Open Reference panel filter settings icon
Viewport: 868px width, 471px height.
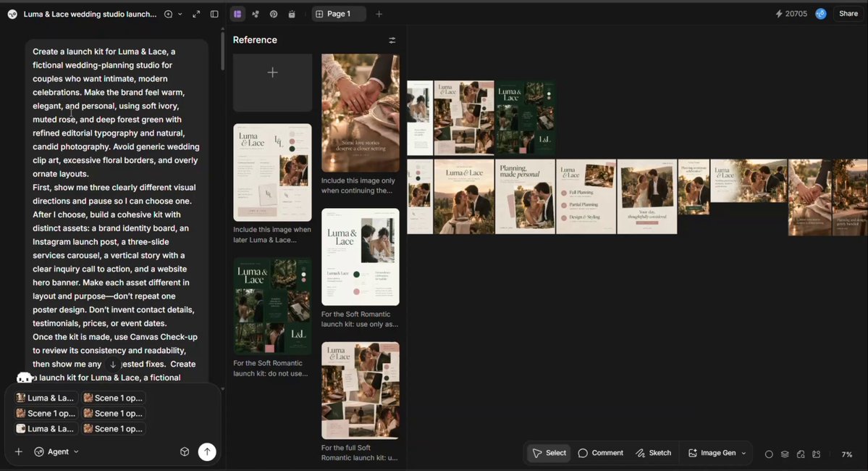392,41
